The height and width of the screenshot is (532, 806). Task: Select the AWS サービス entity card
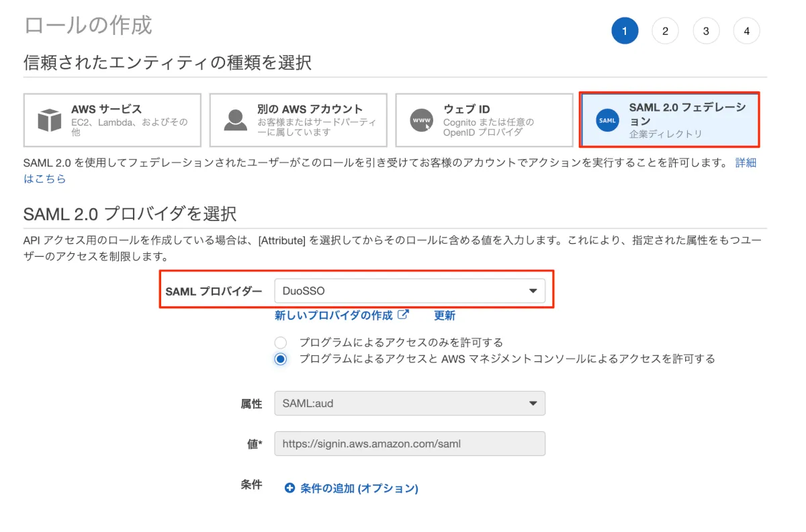click(x=112, y=120)
